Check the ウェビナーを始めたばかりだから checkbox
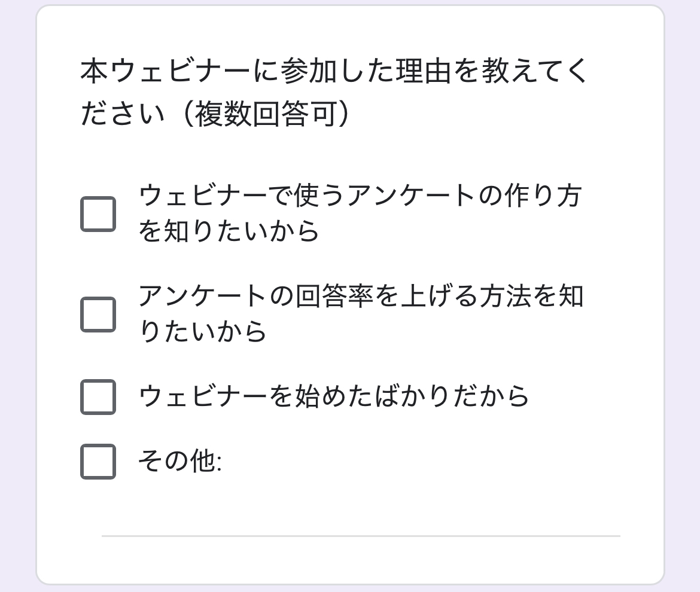 tap(98, 396)
